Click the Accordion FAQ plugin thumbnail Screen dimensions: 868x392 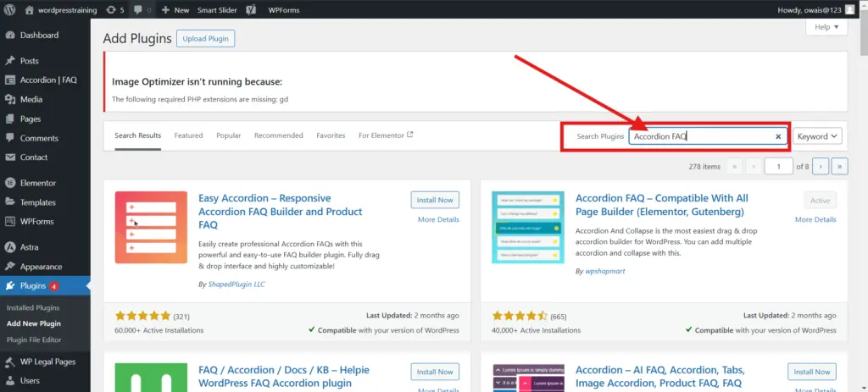[527, 227]
